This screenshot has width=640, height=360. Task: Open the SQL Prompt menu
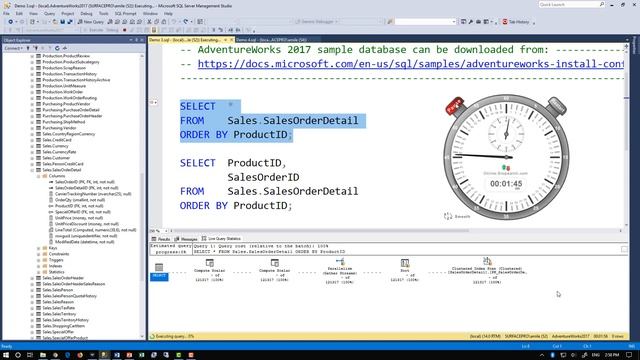[x=125, y=13]
